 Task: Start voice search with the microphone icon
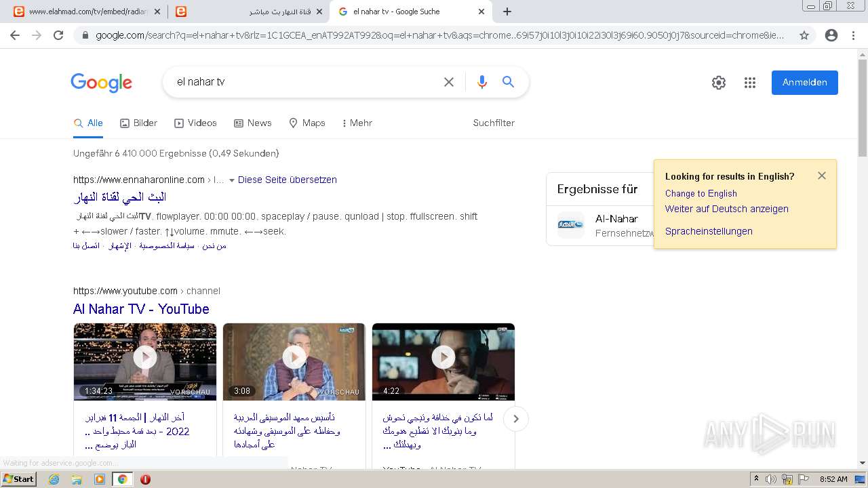482,82
